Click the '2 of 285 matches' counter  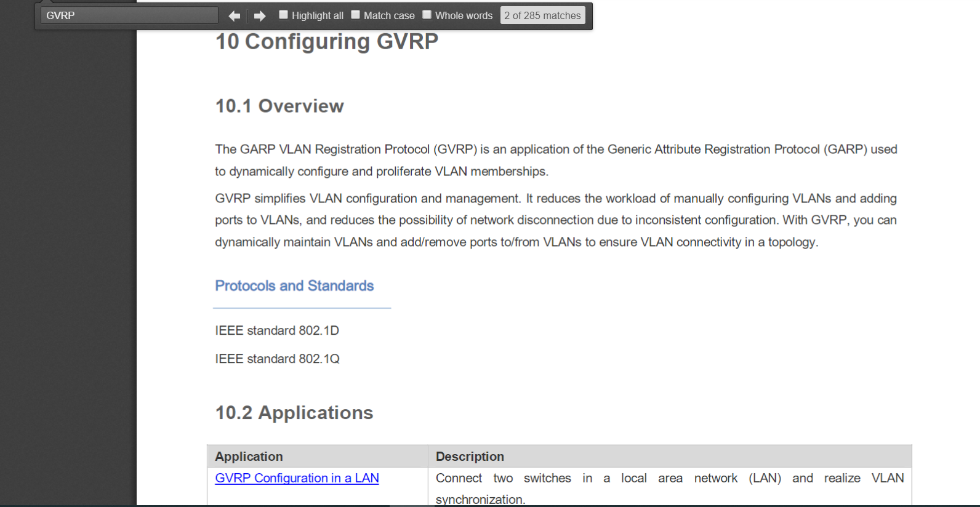542,15
